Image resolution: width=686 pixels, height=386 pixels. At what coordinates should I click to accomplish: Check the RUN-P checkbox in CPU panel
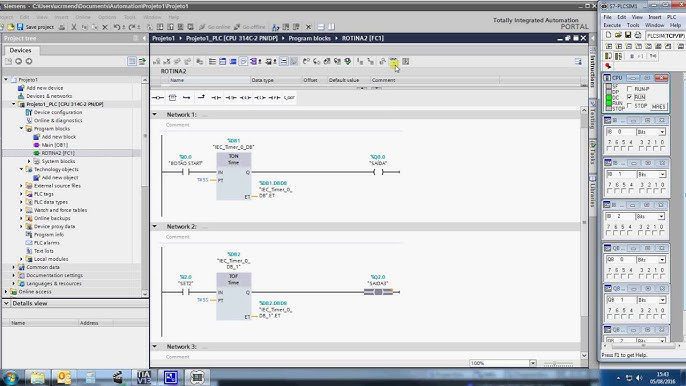(630, 89)
